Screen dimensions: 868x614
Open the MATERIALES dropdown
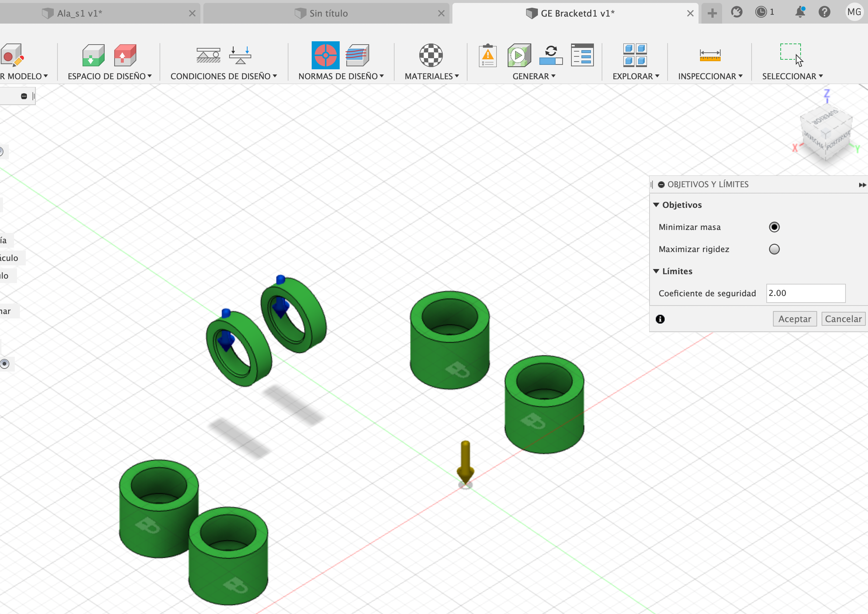(432, 76)
